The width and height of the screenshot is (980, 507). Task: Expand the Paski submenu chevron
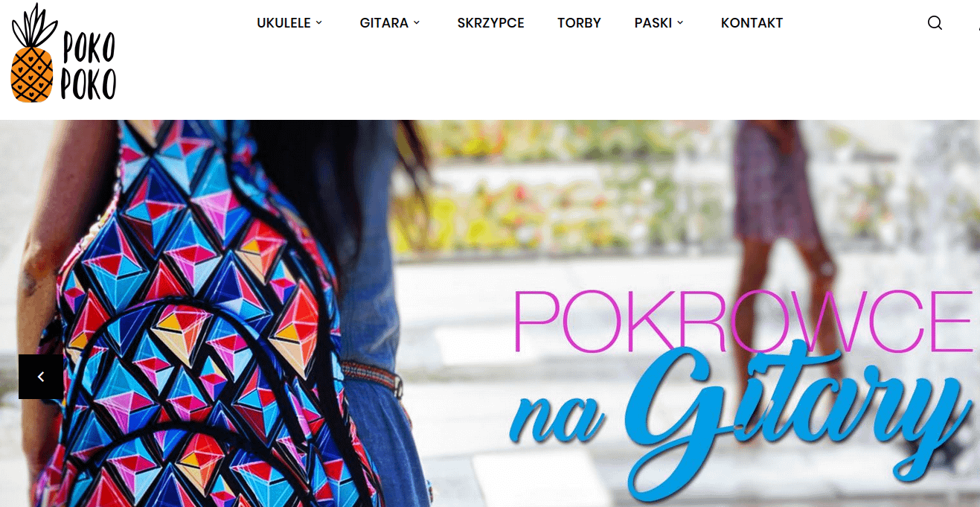coord(680,23)
